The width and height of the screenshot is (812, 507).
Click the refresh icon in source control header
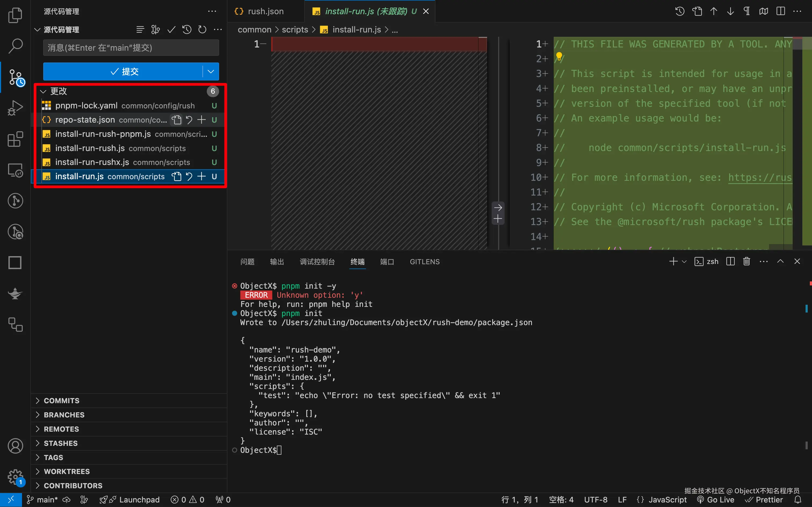pyautogui.click(x=202, y=30)
